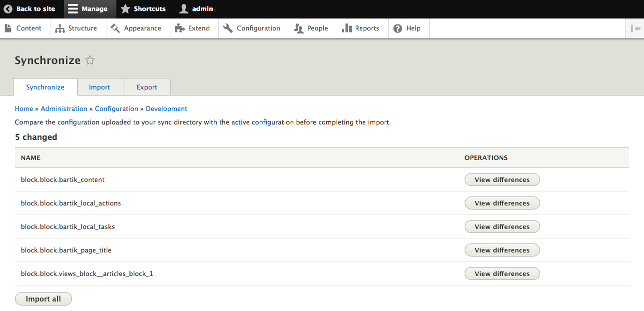This screenshot has width=644, height=311.
Task: Follow the Development breadcrumb link
Action: tap(166, 108)
